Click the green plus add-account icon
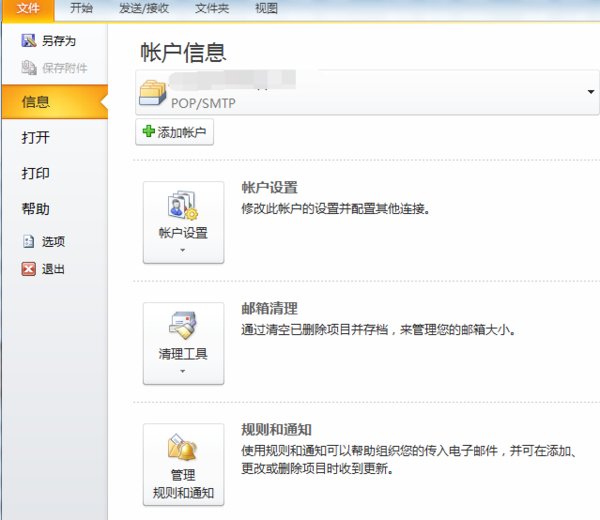Screen dimensions: 600x520 pyautogui.click(x=148, y=131)
